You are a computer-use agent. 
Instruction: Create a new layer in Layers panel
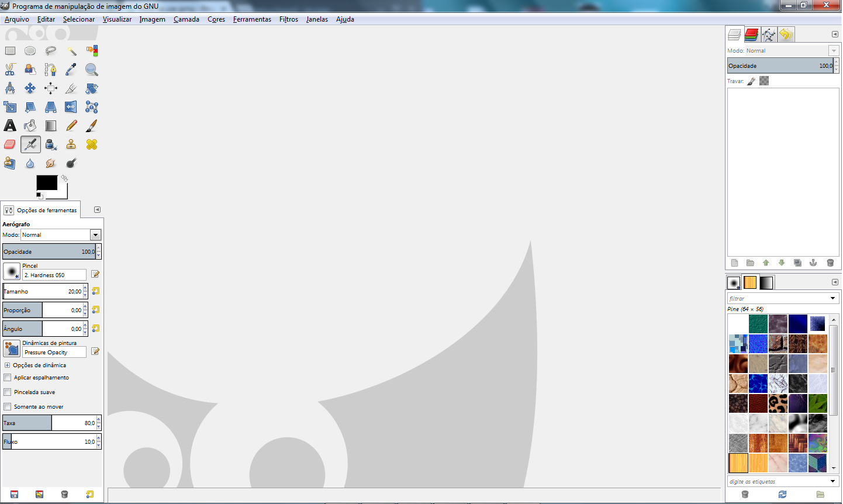pyautogui.click(x=735, y=263)
